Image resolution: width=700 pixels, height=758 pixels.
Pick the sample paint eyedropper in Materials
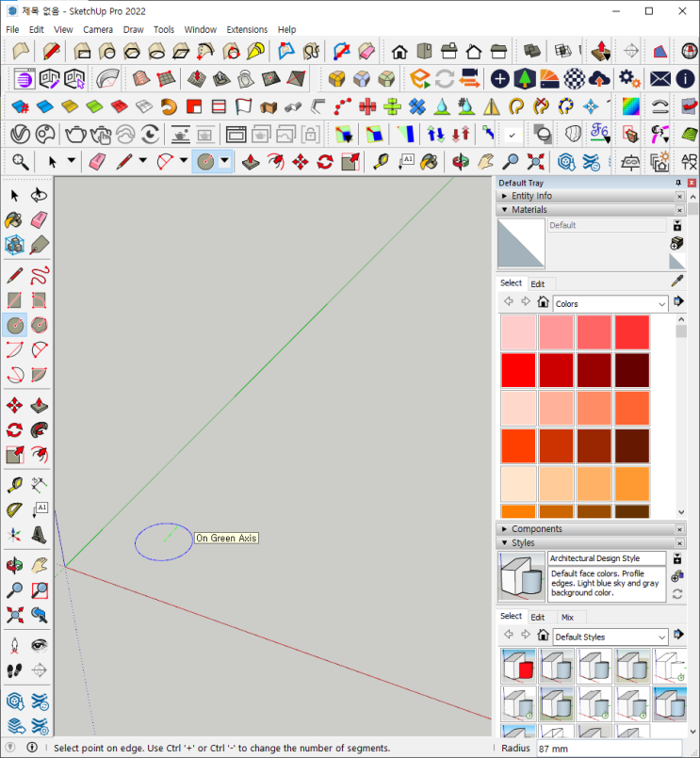[x=677, y=281]
